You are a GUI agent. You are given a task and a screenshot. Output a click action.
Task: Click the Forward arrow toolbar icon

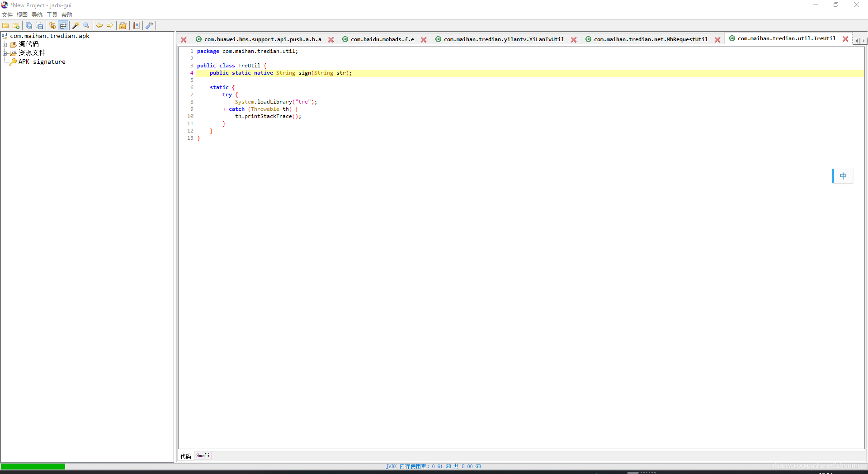tap(110, 26)
